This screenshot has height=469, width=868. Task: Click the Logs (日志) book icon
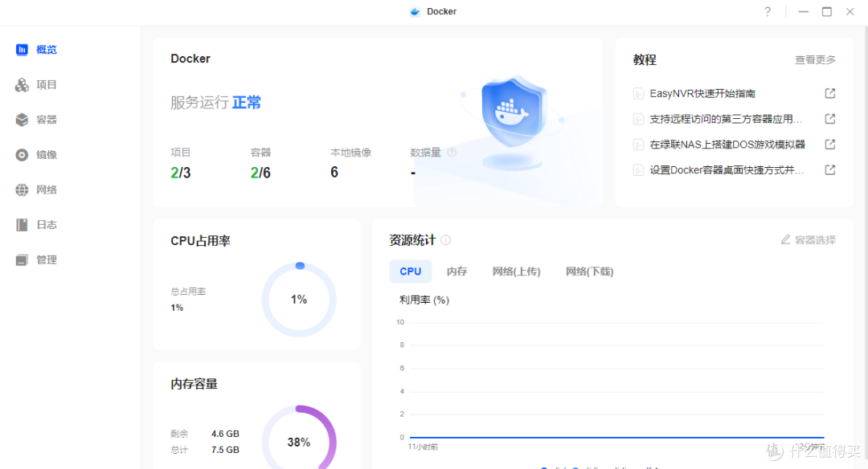click(22, 225)
